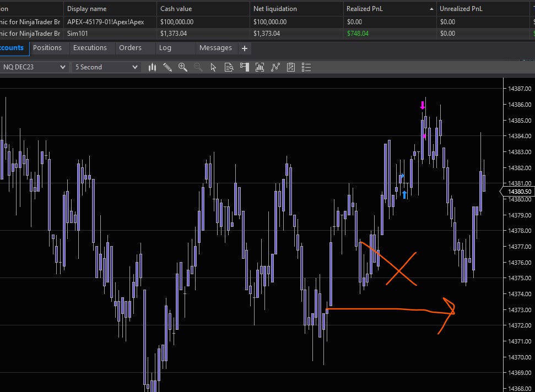
Task: Click the 14373.00 price axis label
Action: (520, 310)
